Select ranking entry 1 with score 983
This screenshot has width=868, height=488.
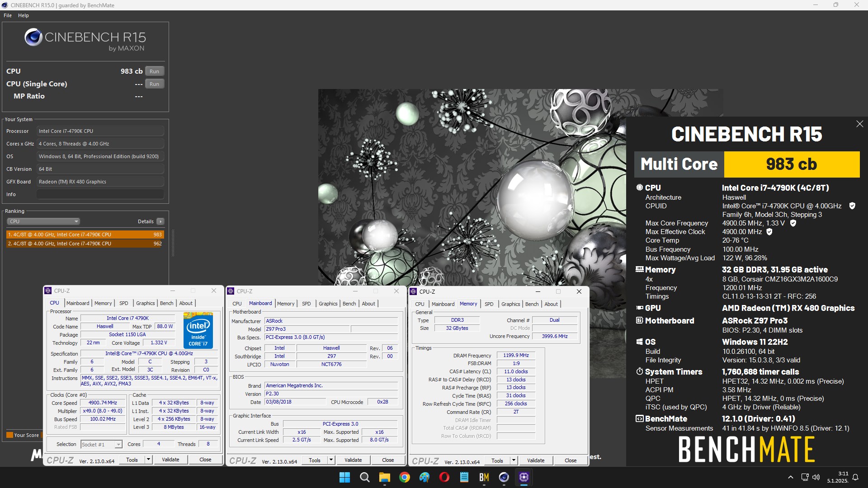pyautogui.click(x=85, y=235)
